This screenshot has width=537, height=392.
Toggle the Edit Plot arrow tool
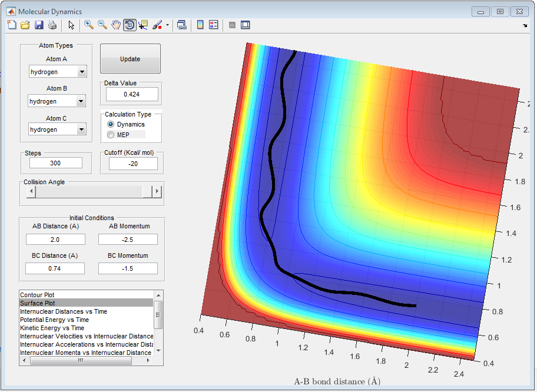coord(71,25)
